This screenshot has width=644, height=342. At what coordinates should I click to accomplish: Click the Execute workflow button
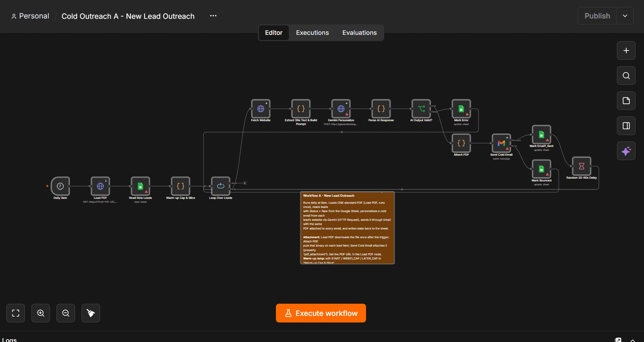321,313
